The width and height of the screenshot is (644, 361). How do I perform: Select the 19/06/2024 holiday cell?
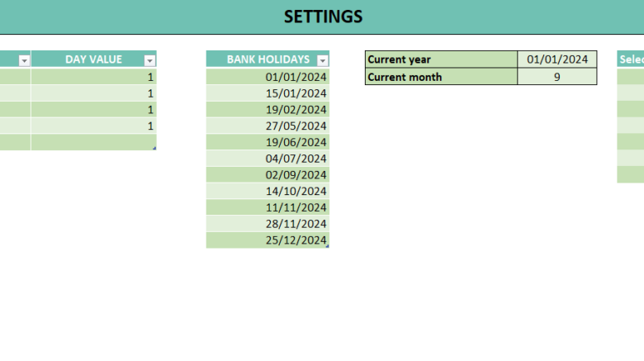tap(268, 142)
